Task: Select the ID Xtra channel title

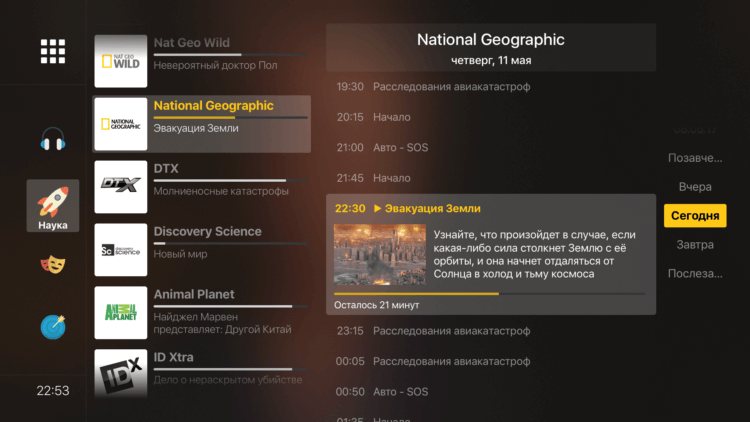Action: 173,357
